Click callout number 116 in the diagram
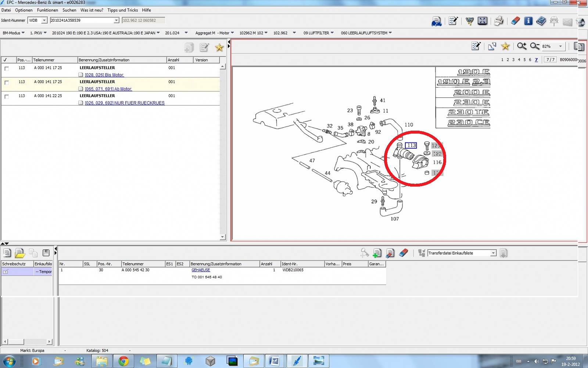 pyautogui.click(x=437, y=162)
